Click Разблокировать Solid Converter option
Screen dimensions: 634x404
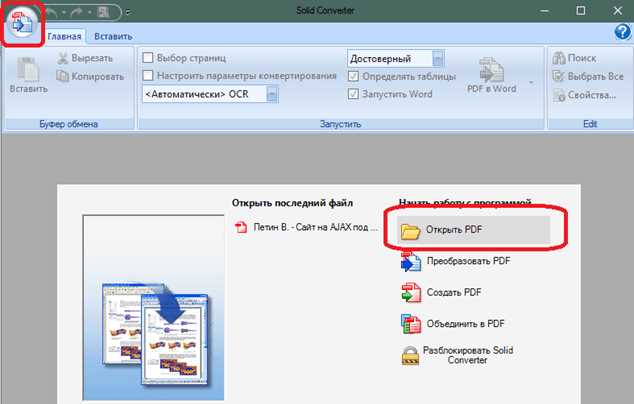pyautogui.click(x=457, y=355)
